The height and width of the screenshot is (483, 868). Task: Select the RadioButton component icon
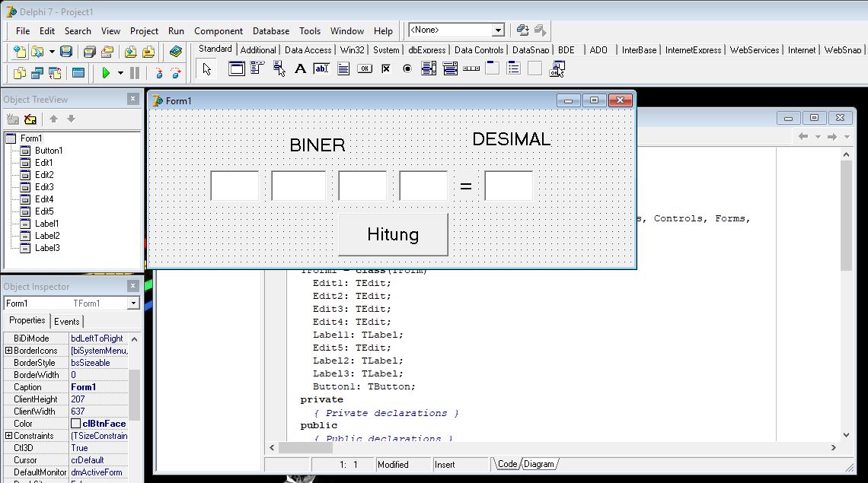[408, 68]
